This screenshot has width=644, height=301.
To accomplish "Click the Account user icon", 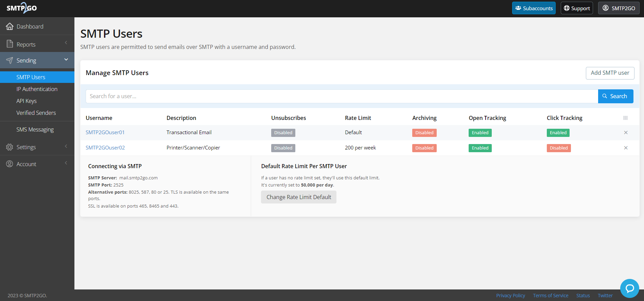I will (10, 164).
